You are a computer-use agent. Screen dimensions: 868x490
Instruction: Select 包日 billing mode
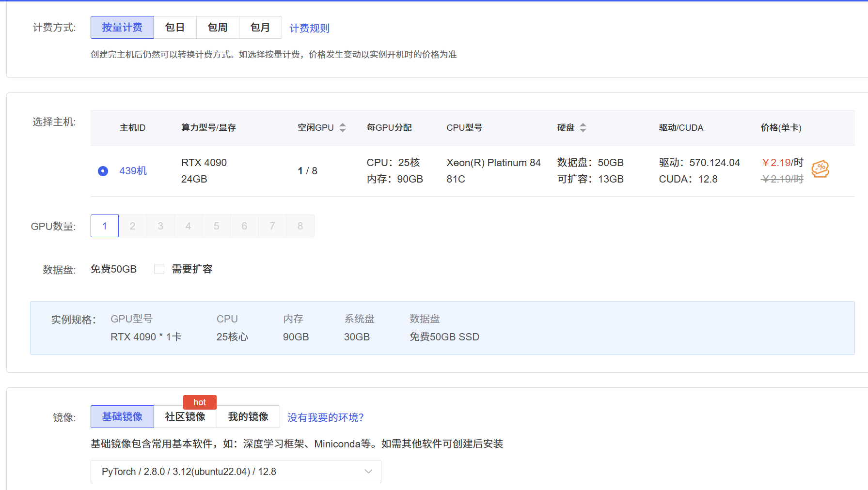click(175, 28)
